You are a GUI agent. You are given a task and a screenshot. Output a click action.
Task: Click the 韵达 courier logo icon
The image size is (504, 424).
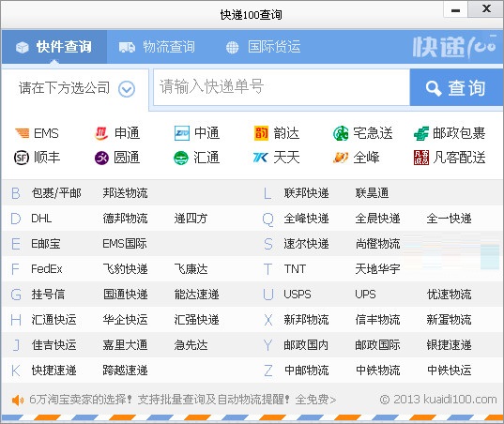click(261, 133)
